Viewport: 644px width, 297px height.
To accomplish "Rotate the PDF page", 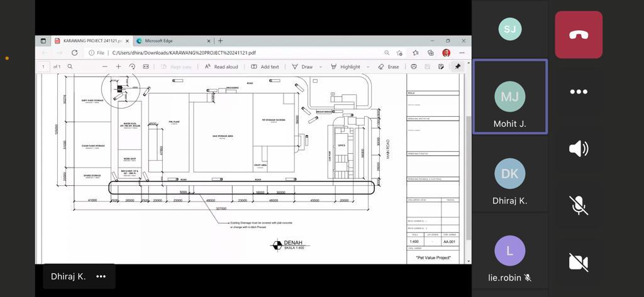I will [132, 67].
